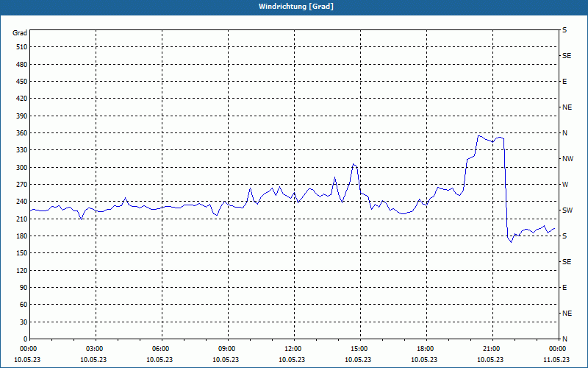Click the E compass label beside the 90 gridline

coord(564,288)
